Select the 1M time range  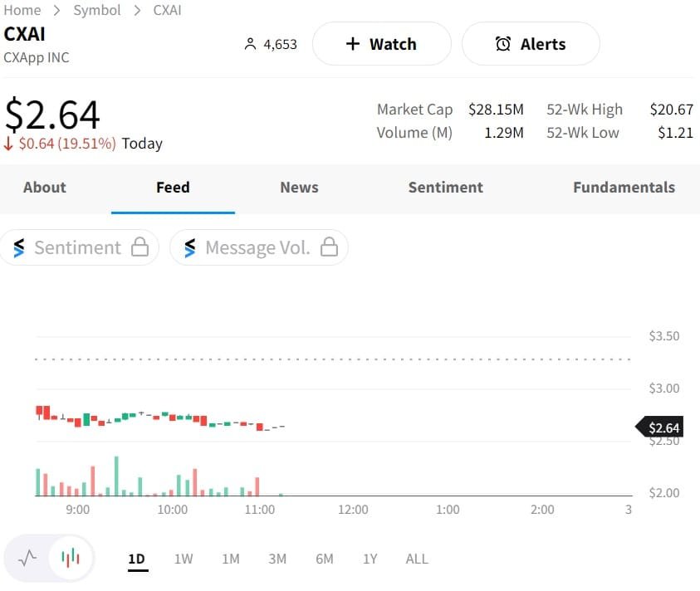click(x=231, y=559)
